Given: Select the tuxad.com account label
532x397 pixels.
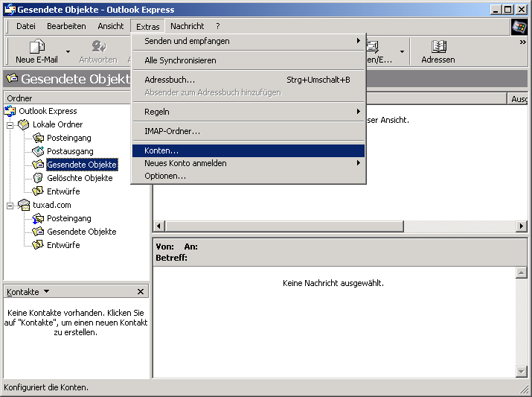Looking at the screenshot, I should point(52,205).
